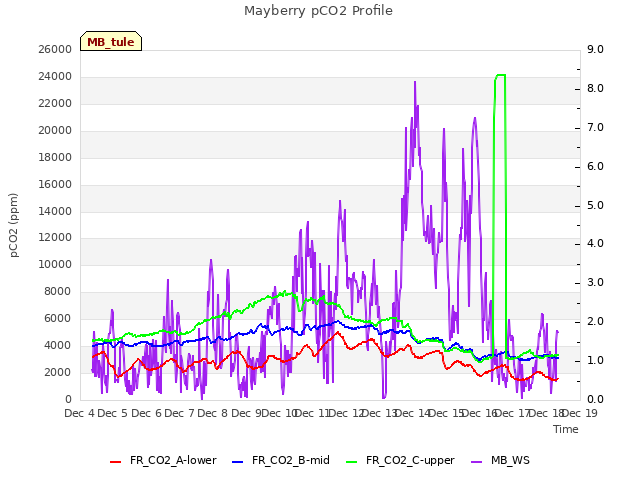Click the 5.0 right-axis tick label

[x=595, y=205]
